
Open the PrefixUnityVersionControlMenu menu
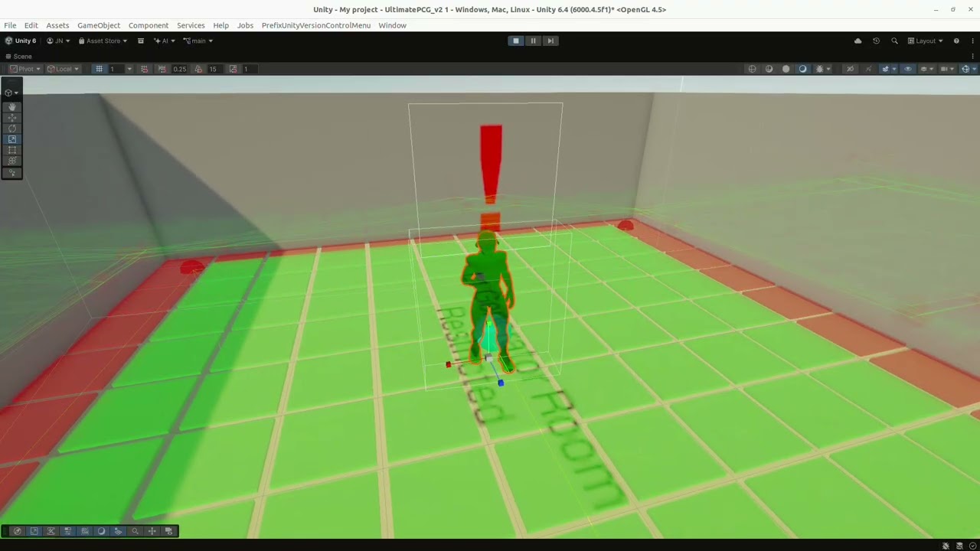[316, 25]
